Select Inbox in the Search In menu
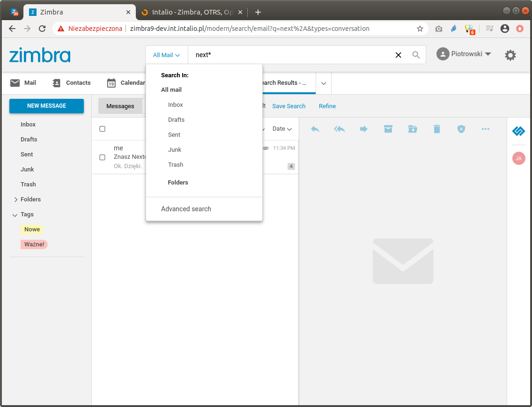 [x=176, y=105]
